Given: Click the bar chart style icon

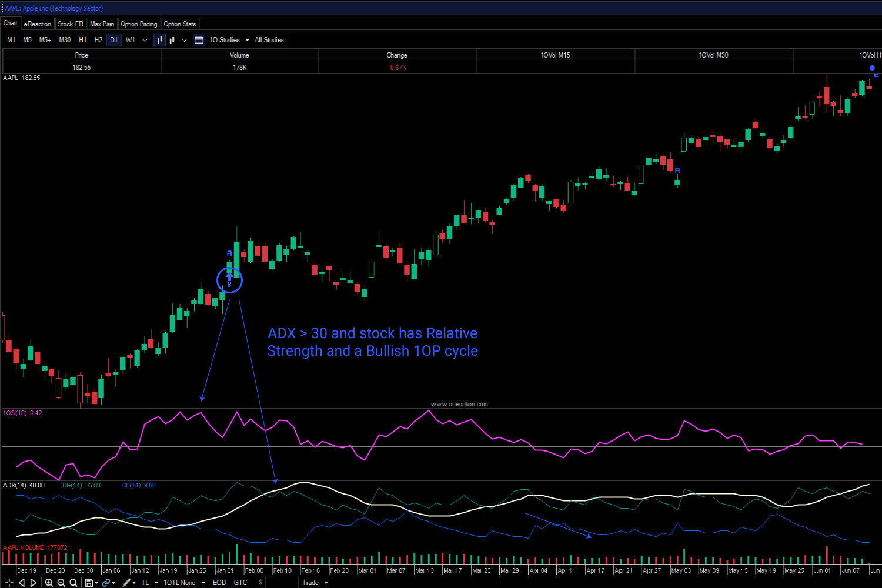Looking at the screenshot, I should [172, 39].
